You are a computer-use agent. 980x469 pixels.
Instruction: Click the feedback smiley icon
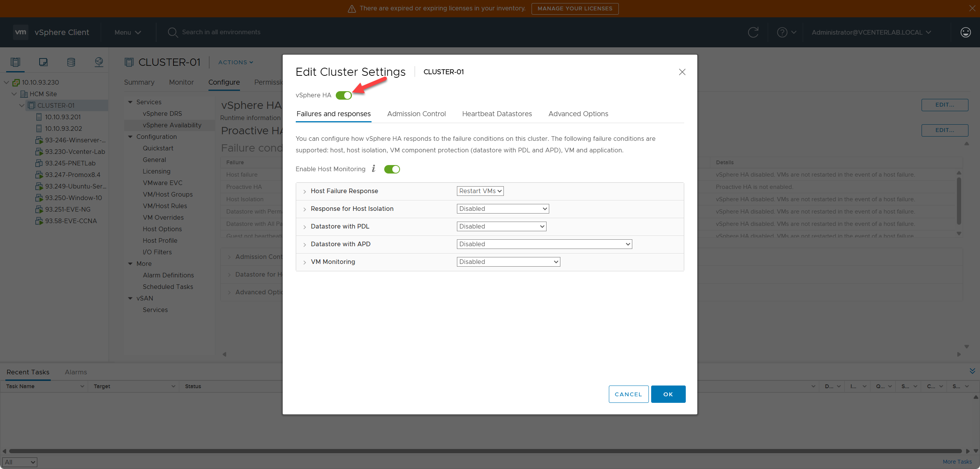[965, 32]
